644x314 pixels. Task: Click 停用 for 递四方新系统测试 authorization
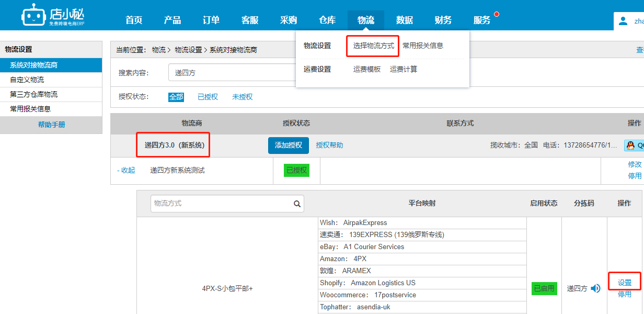[x=635, y=176]
